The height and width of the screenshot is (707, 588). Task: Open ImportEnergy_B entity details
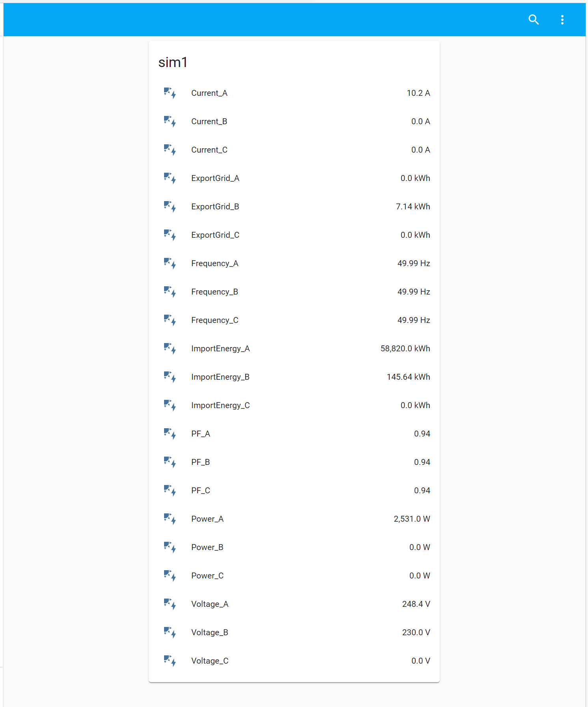click(220, 377)
